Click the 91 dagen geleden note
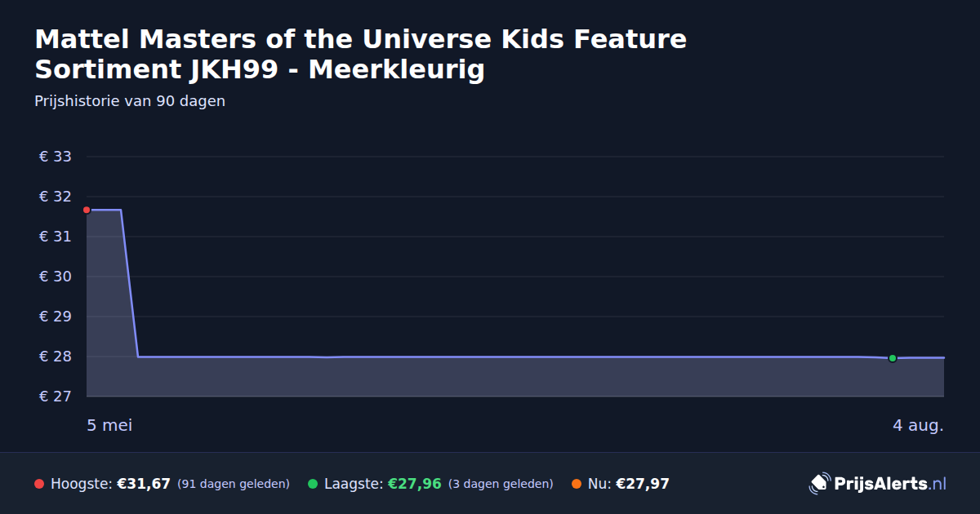 pyautogui.click(x=234, y=484)
